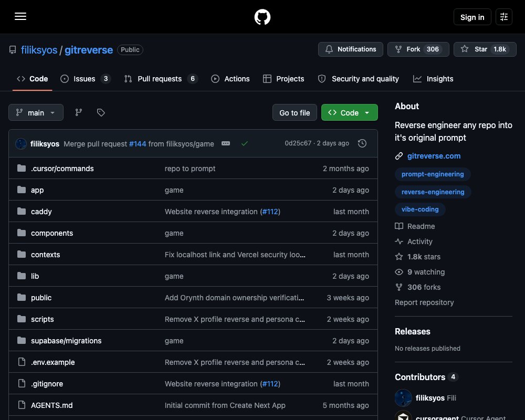Open 'Initial commit from Create Next App' message

tap(225, 405)
